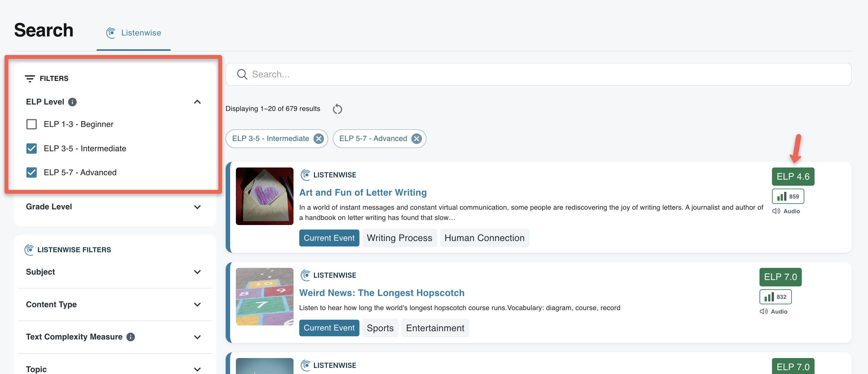868x374 pixels.
Task: Open the ELP Level info tooltip icon
Action: tap(73, 102)
